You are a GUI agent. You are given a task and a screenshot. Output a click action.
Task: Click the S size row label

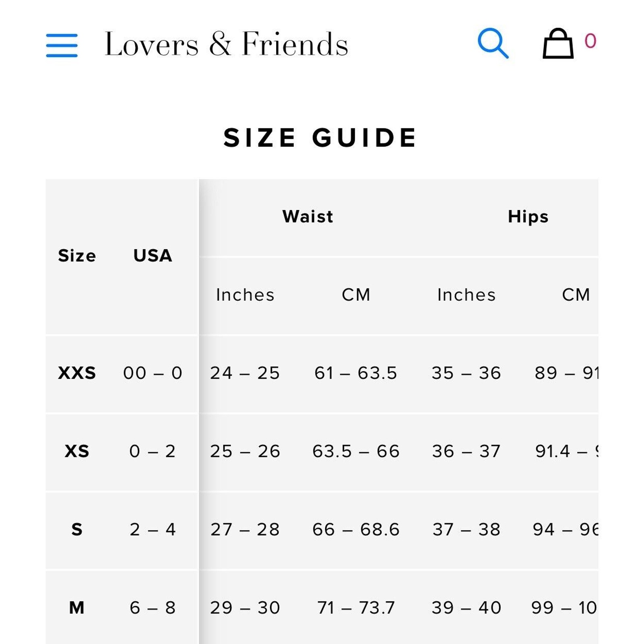tap(77, 529)
